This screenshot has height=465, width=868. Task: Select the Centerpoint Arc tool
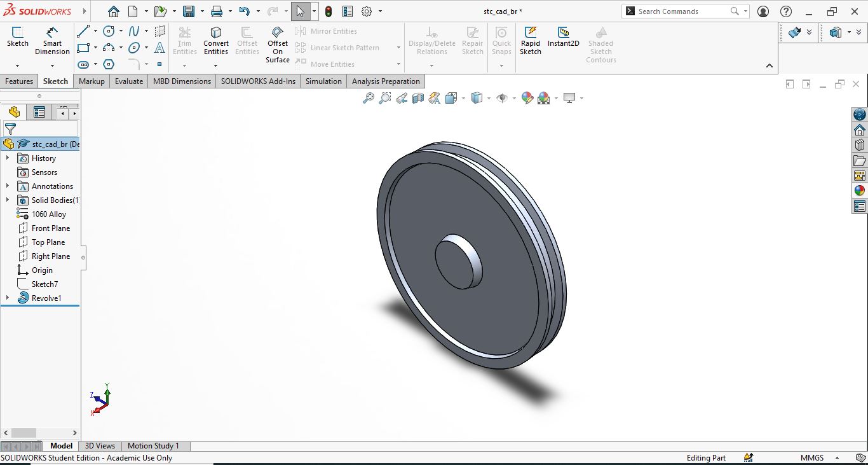(x=109, y=48)
